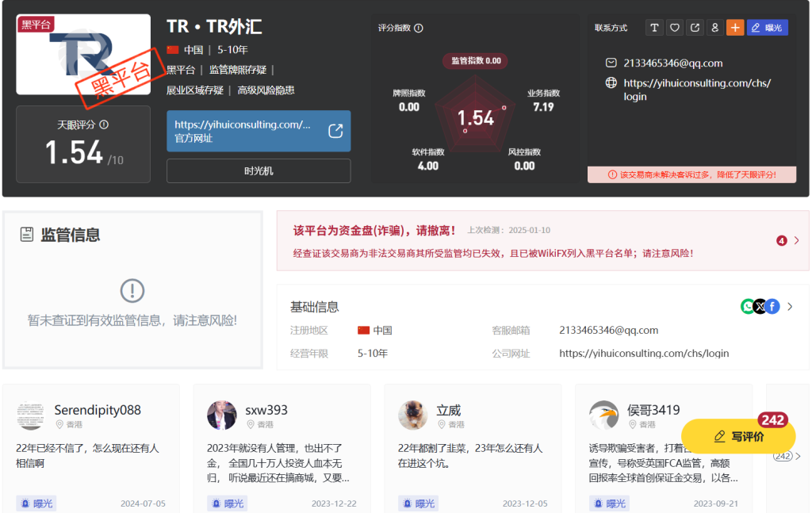Click the orange plus icon
The height and width of the screenshot is (513, 812).
pyautogui.click(x=735, y=28)
